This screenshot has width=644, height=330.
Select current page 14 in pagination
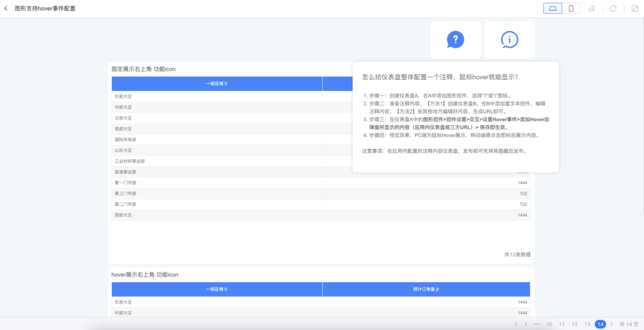click(x=600, y=324)
